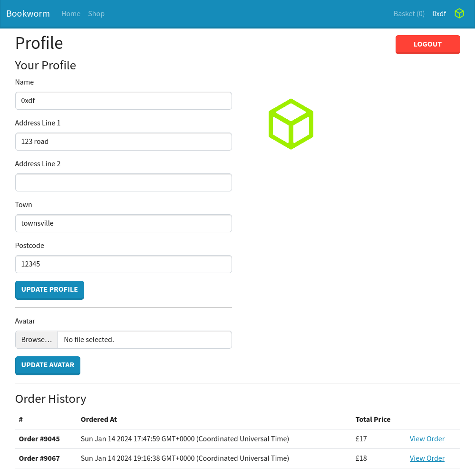Screen dimensions: 475x476
Task: Click the Address Line 1 field
Action: click(x=124, y=142)
